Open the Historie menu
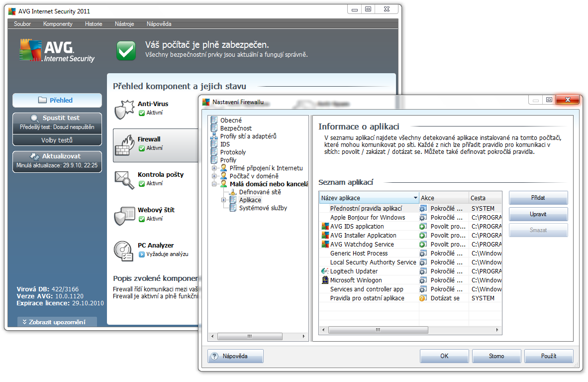 pyautogui.click(x=94, y=24)
